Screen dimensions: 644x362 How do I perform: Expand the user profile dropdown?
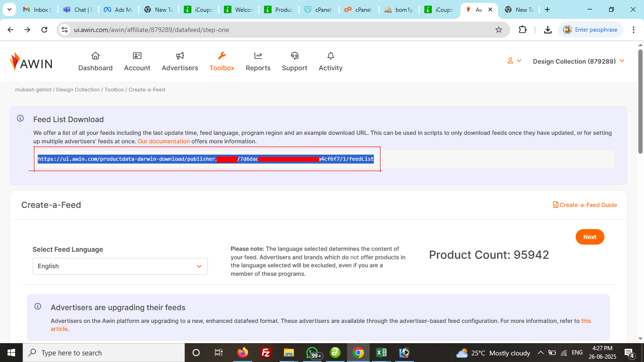[x=514, y=61]
